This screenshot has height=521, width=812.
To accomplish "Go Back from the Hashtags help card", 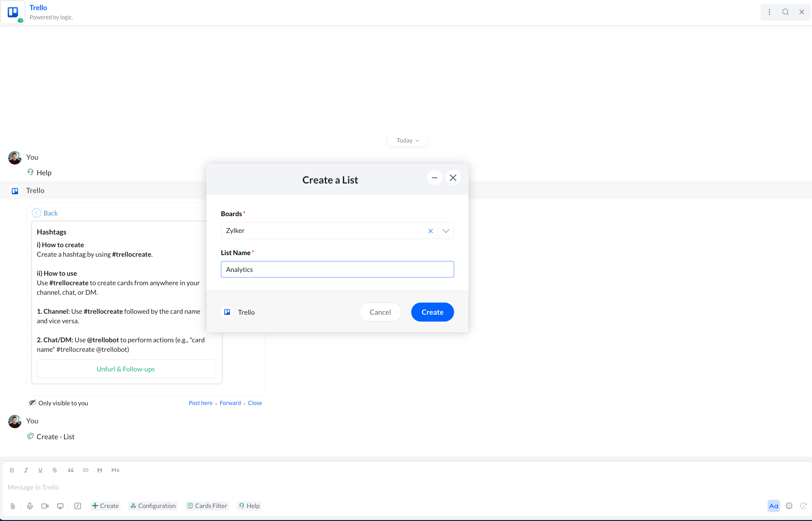I will 45,213.
